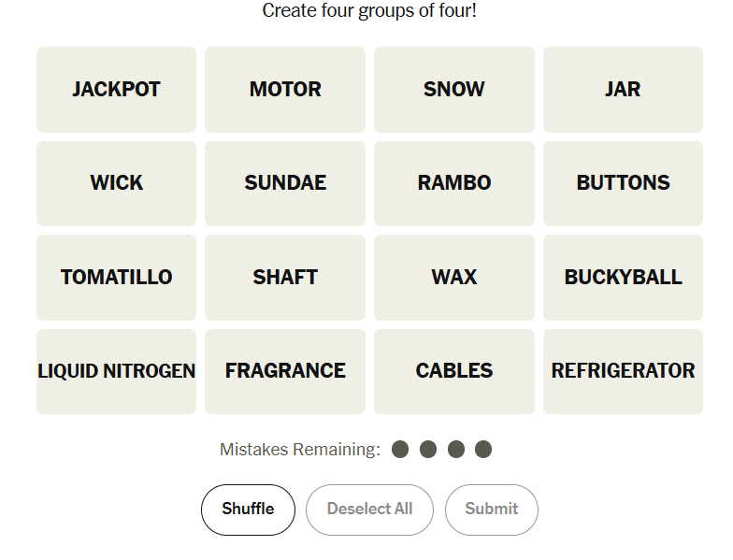This screenshot has width=733, height=560.
Task: Select the JACKPOT word tile
Action: pos(116,90)
